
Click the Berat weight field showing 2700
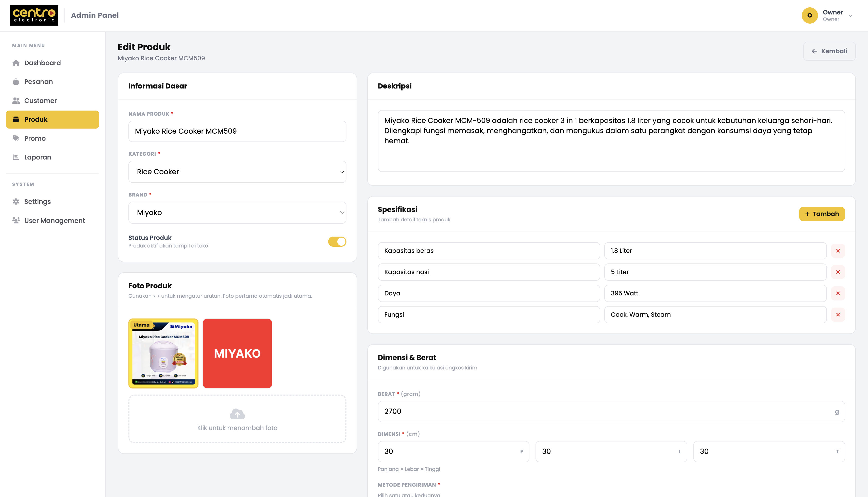click(x=611, y=412)
